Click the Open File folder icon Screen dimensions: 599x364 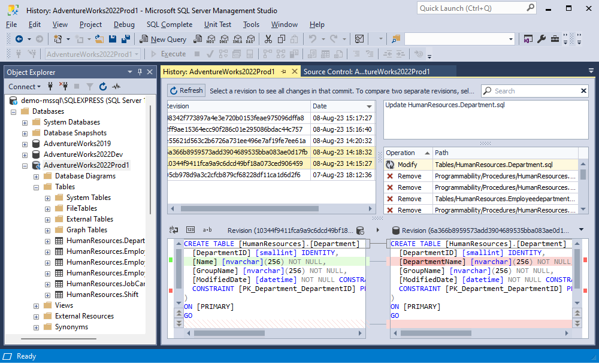(x=99, y=39)
